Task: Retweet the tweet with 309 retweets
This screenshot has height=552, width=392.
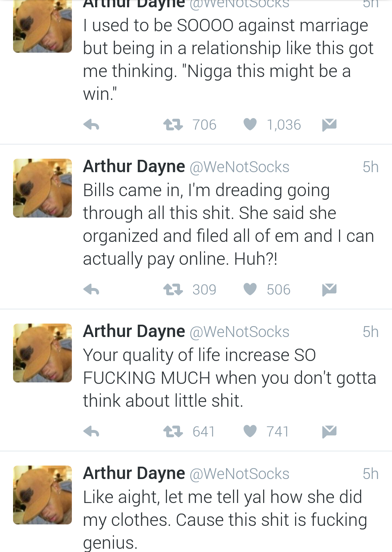Action: click(173, 290)
